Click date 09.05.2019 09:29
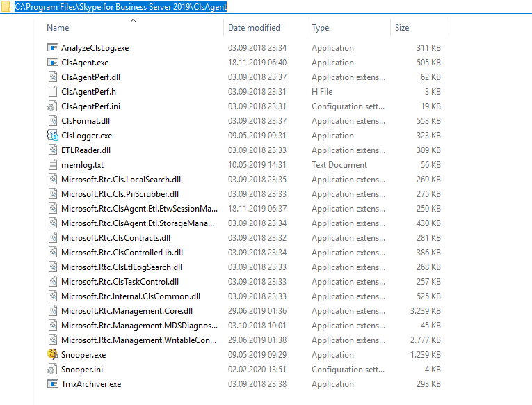The image size is (532, 405). pos(257,354)
